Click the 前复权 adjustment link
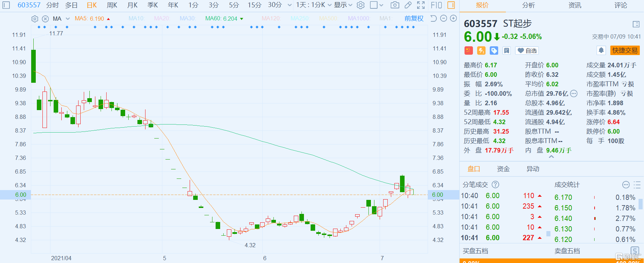Screen dimensions: 644x263 coord(414,18)
